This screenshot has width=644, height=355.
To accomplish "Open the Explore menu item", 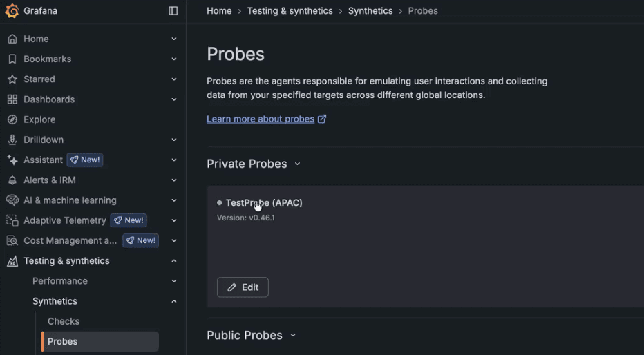I will [x=39, y=119].
